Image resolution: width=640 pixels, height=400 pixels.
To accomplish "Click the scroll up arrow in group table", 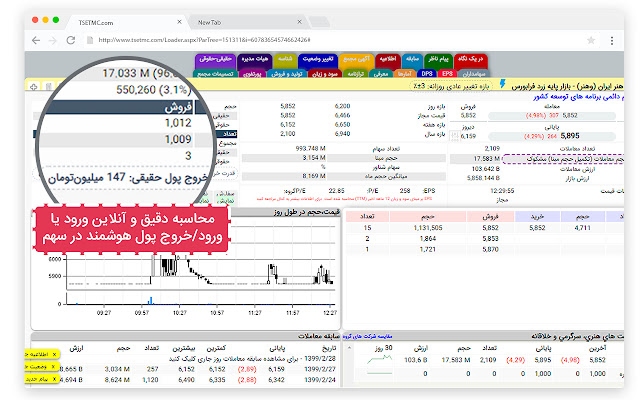I will coord(349,348).
